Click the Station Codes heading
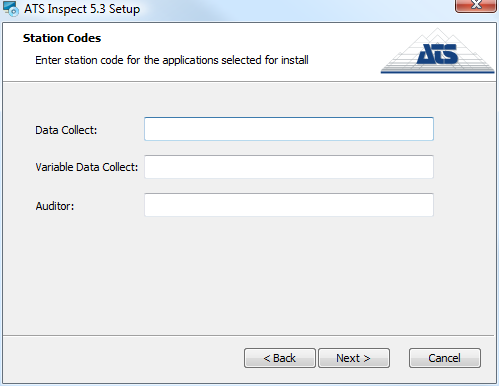This screenshot has width=499, height=386. [62, 38]
